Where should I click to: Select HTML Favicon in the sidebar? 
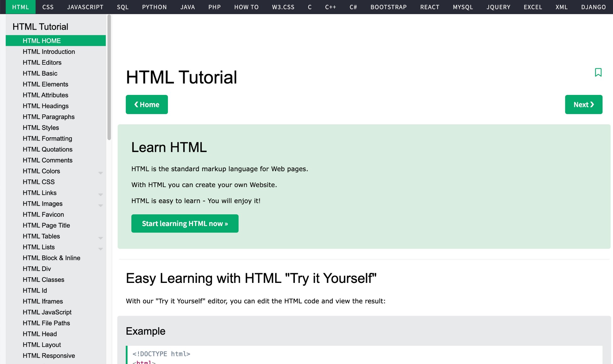43,214
